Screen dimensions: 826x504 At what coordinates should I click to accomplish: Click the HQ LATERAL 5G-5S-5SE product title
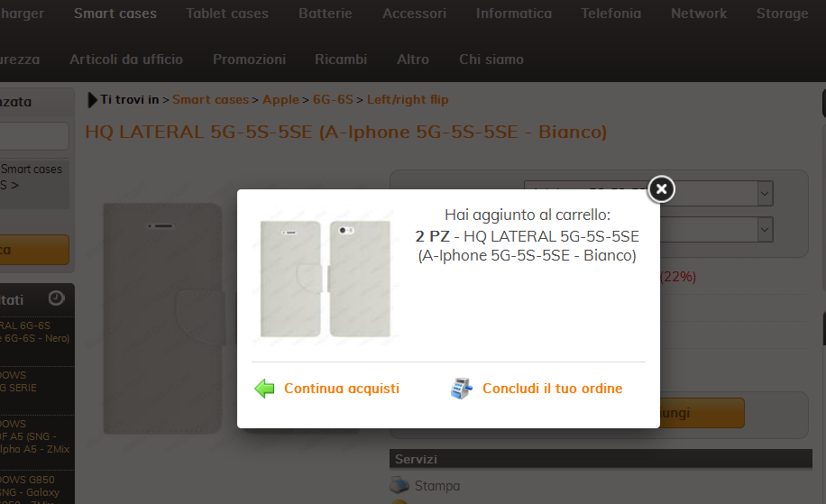[345, 132]
